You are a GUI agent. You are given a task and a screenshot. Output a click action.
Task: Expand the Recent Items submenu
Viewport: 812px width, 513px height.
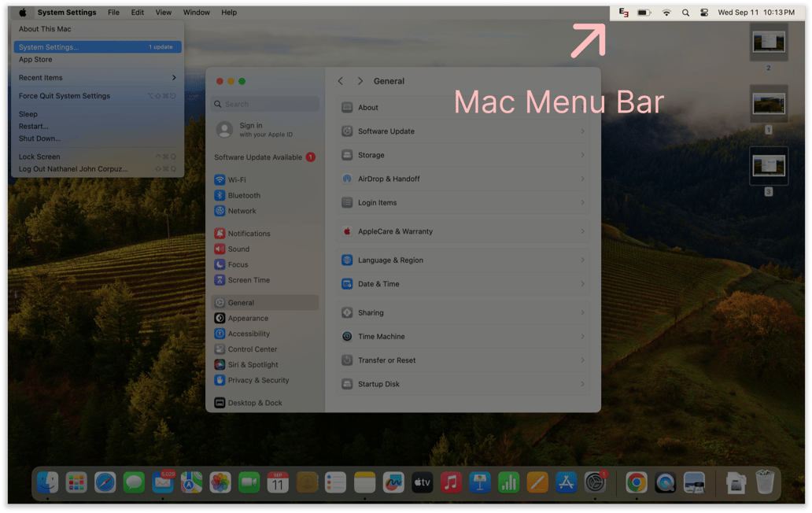coord(98,78)
